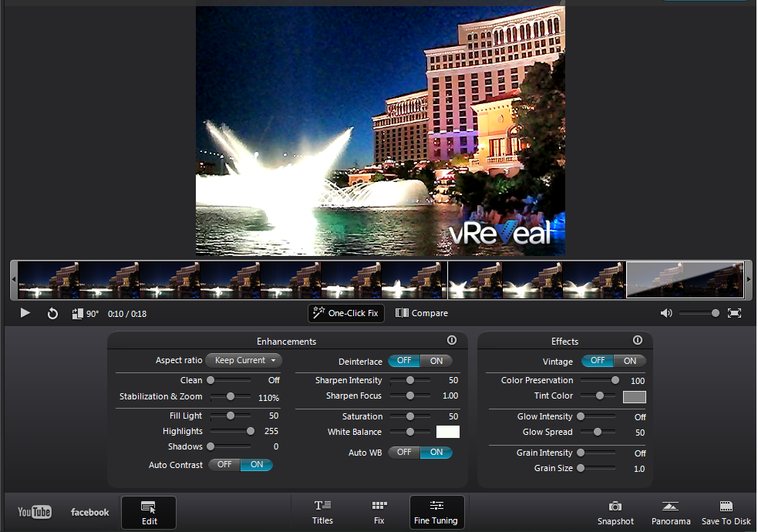Click the Saturation slider
The image size is (758, 532).
(410, 416)
